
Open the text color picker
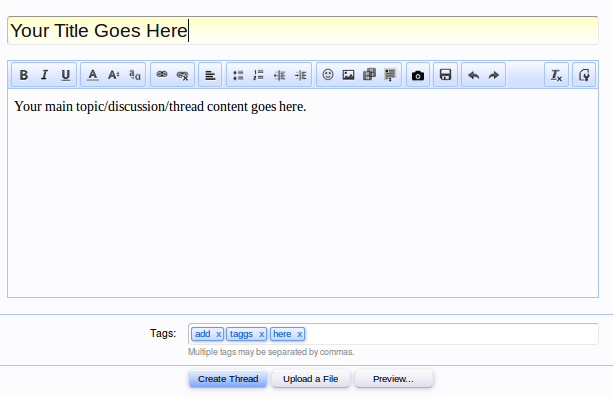(x=93, y=75)
